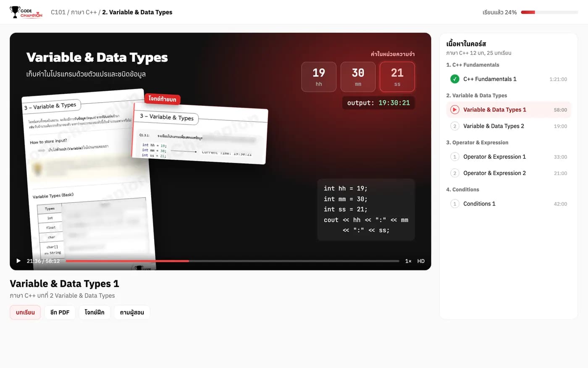Go to ภาษา C++ breadcrumb link
This screenshot has width=588, height=368.
(84, 12)
